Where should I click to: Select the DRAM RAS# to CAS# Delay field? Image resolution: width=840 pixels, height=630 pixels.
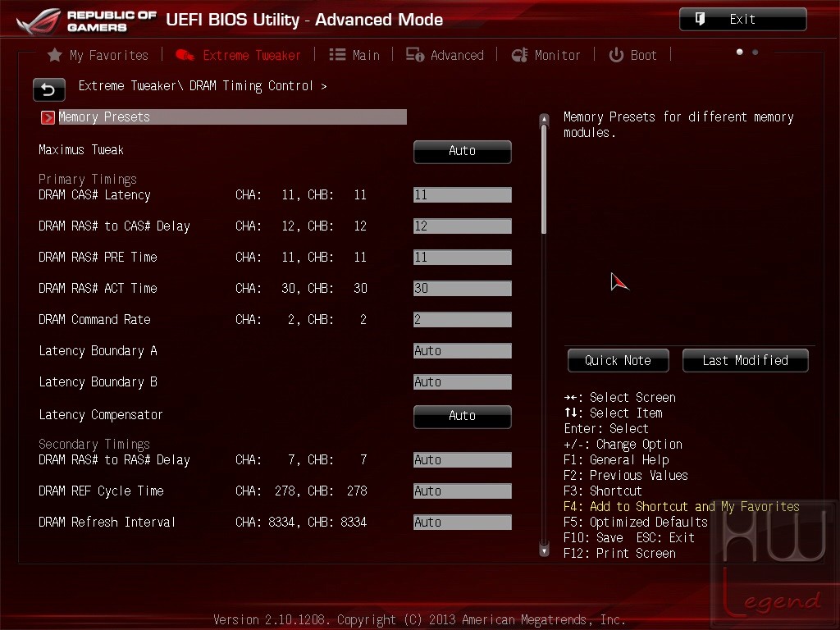tap(463, 226)
